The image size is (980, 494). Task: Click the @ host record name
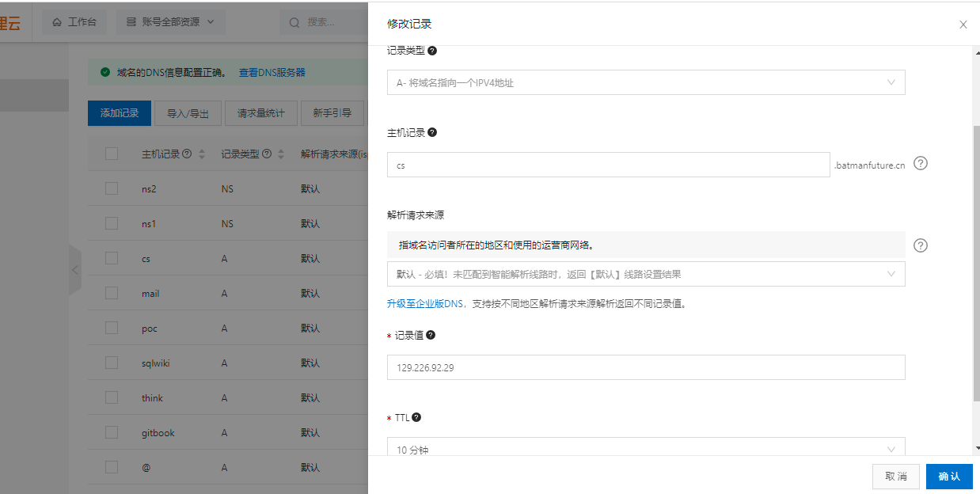pos(146,468)
